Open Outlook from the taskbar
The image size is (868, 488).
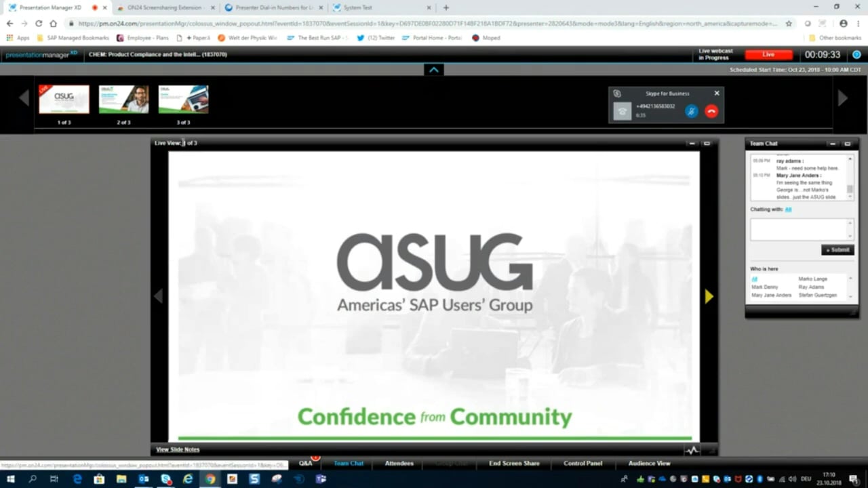[144, 479]
